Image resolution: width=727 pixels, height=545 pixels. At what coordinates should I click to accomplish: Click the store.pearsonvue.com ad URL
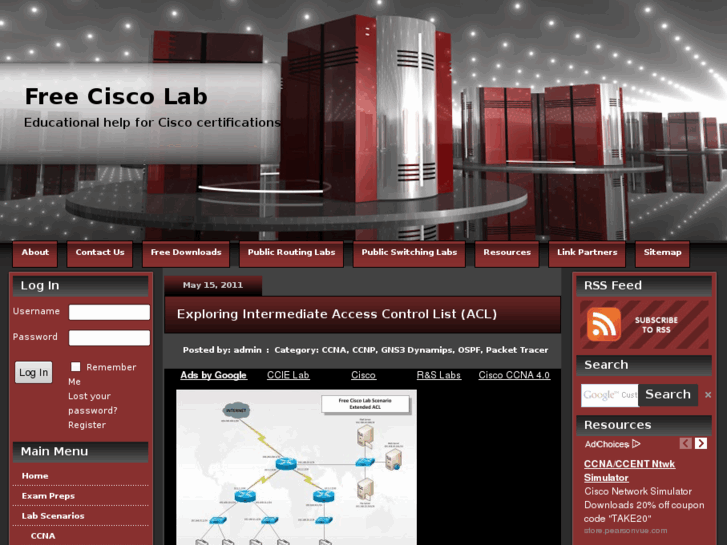coord(625,531)
